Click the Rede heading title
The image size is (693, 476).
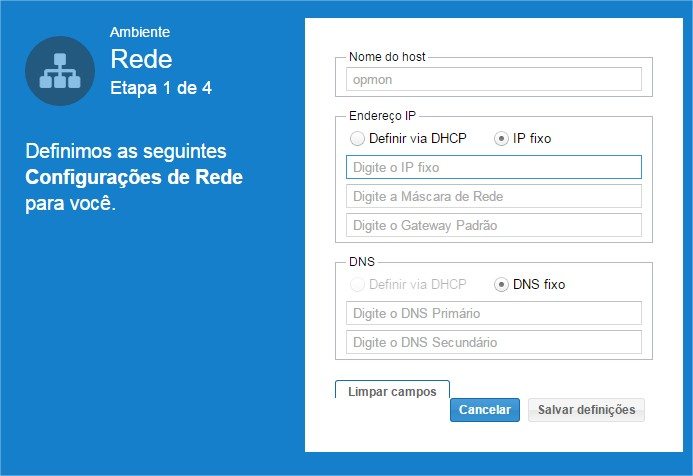[141, 59]
